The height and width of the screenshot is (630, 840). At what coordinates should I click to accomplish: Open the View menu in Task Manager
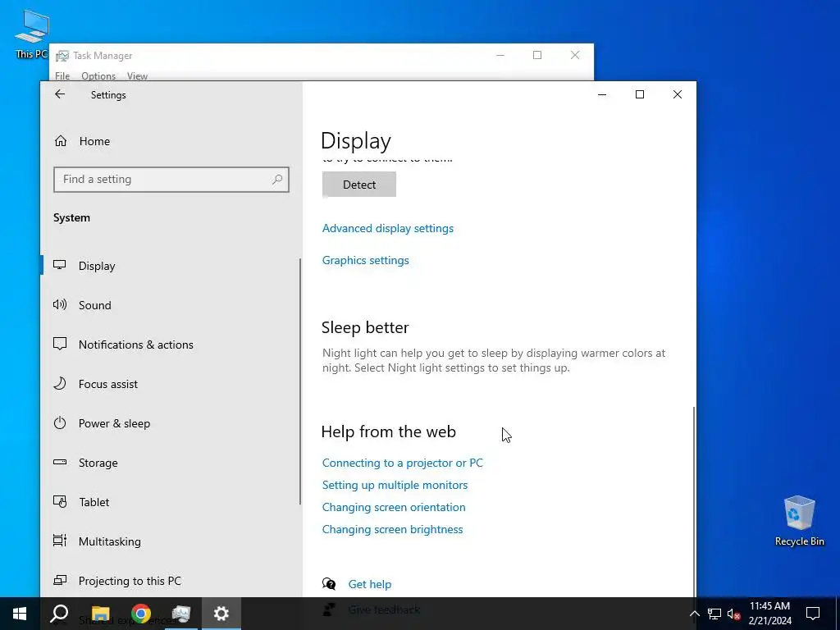pos(137,76)
